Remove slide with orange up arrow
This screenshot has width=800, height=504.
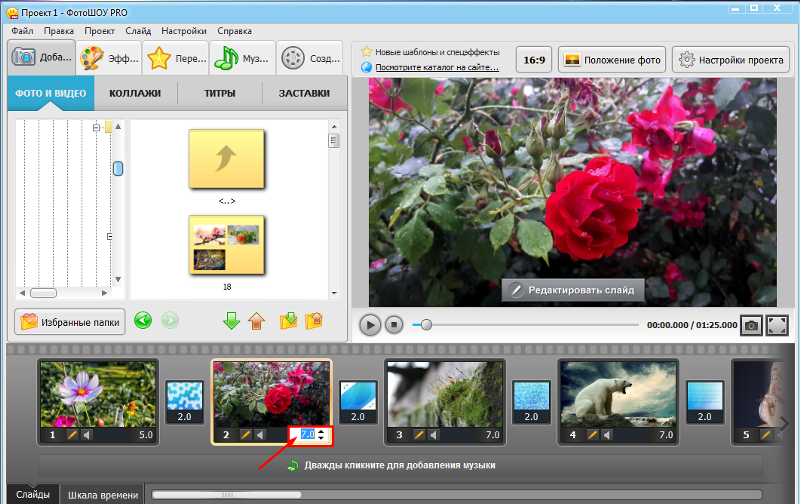tap(257, 321)
